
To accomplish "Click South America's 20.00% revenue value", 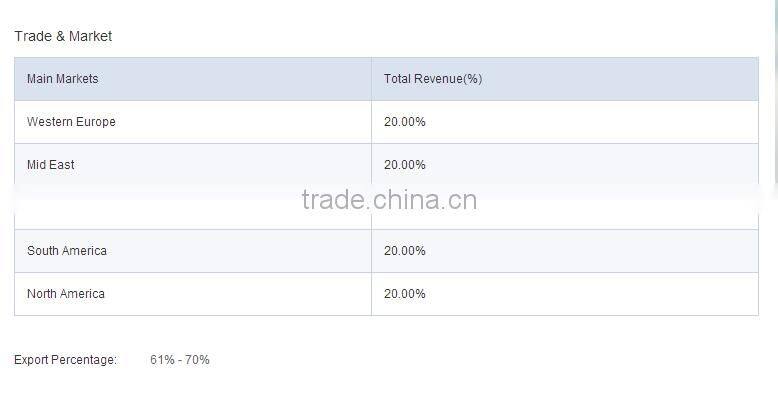I will click(x=404, y=251).
